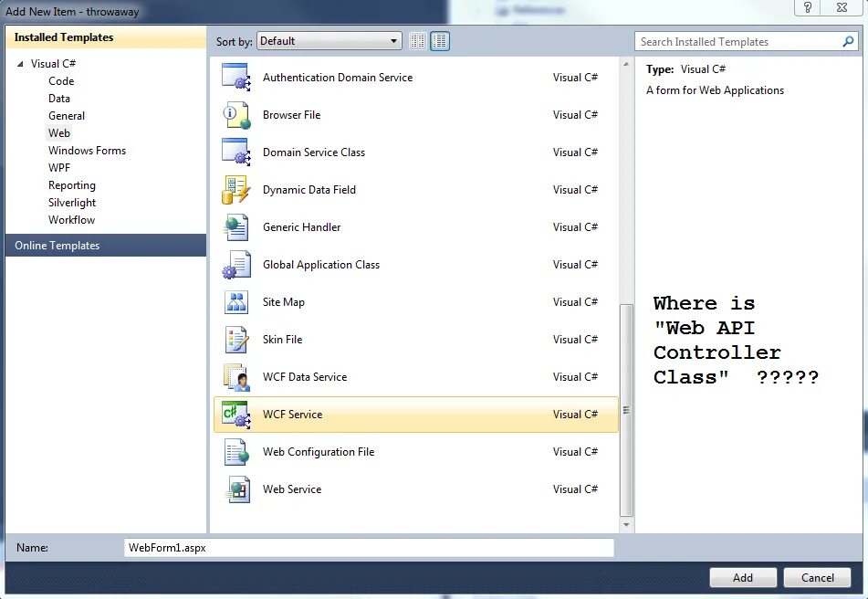The image size is (868, 599).
Task: Select Code category in tree
Action: pos(61,81)
